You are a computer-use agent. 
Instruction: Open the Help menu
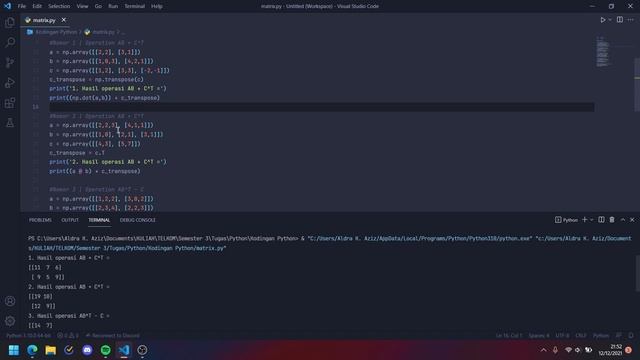157,6
